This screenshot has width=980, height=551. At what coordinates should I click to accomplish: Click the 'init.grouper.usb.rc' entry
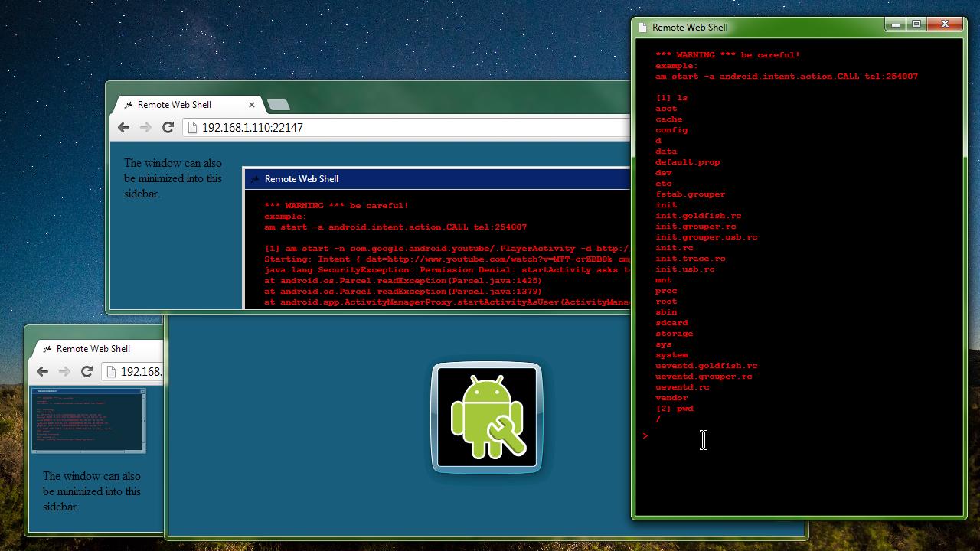click(x=706, y=237)
